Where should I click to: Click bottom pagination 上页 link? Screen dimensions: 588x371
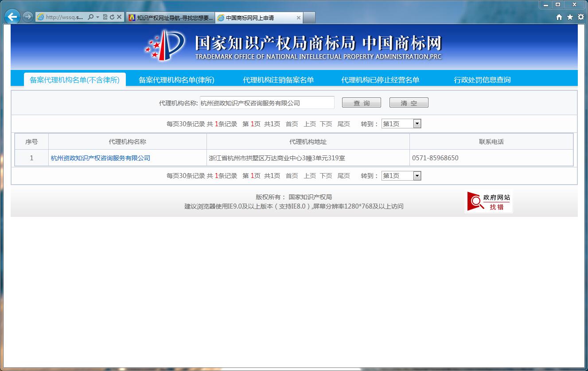pos(310,176)
